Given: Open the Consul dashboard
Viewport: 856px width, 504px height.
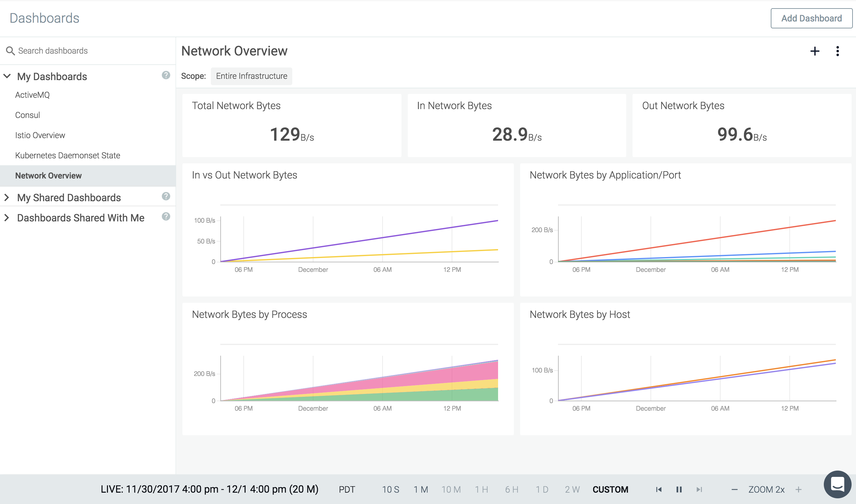Looking at the screenshot, I should [x=27, y=115].
